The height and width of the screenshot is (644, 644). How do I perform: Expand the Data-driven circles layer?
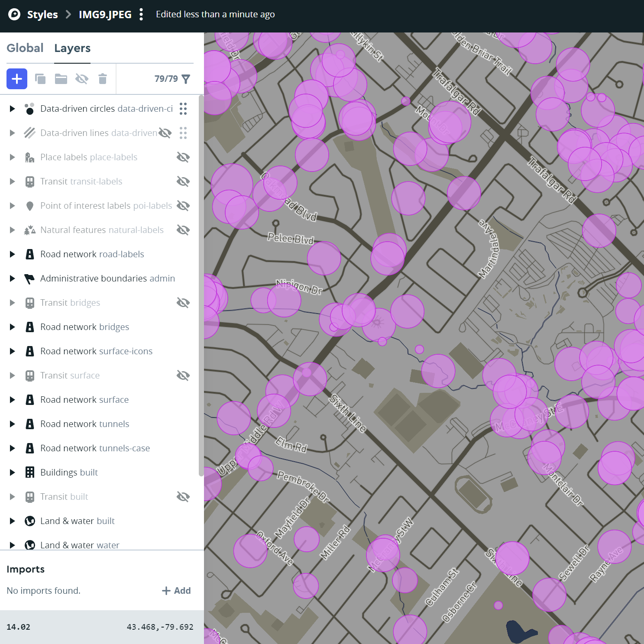(12, 109)
